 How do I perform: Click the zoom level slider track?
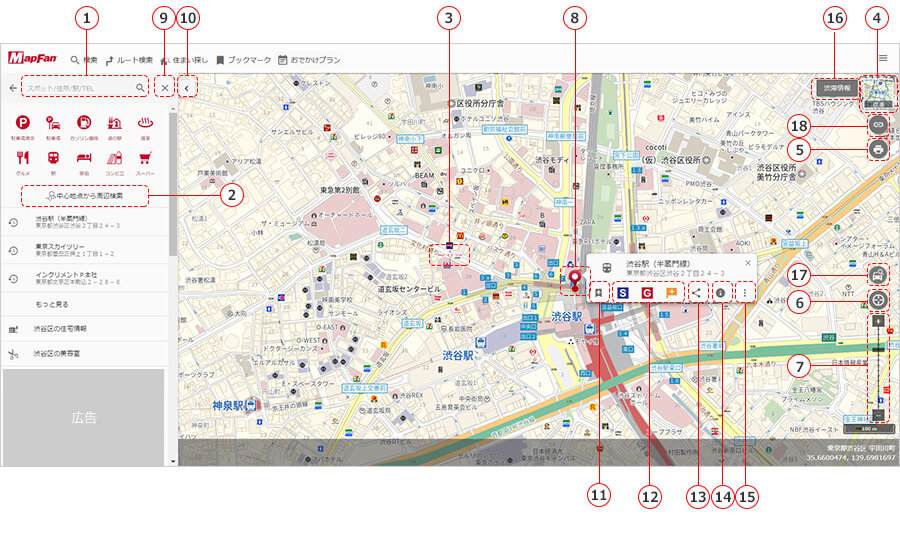coord(878,368)
